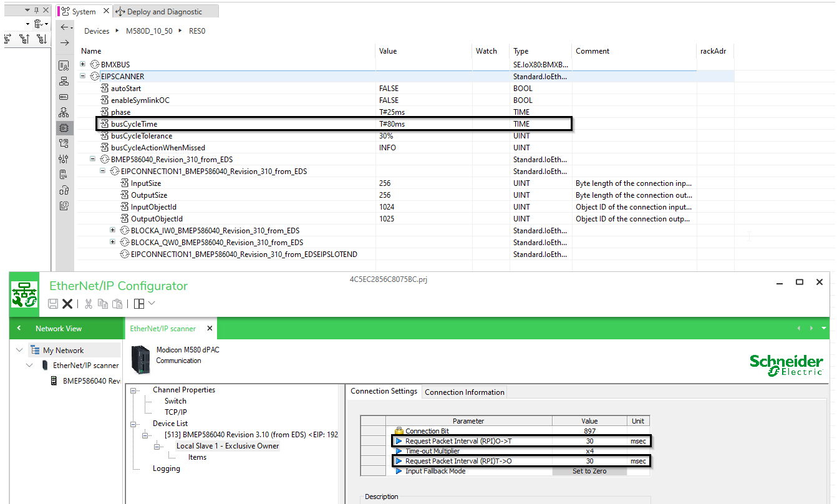Image resolution: width=837 pixels, height=504 pixels.
Task: Select the autoStart parameter row
Action: [x=405, y=89]
